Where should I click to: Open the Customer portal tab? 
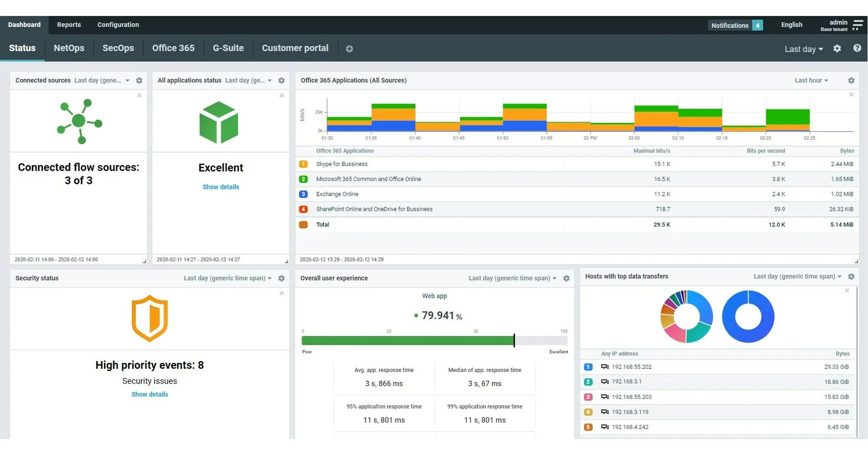295,48
